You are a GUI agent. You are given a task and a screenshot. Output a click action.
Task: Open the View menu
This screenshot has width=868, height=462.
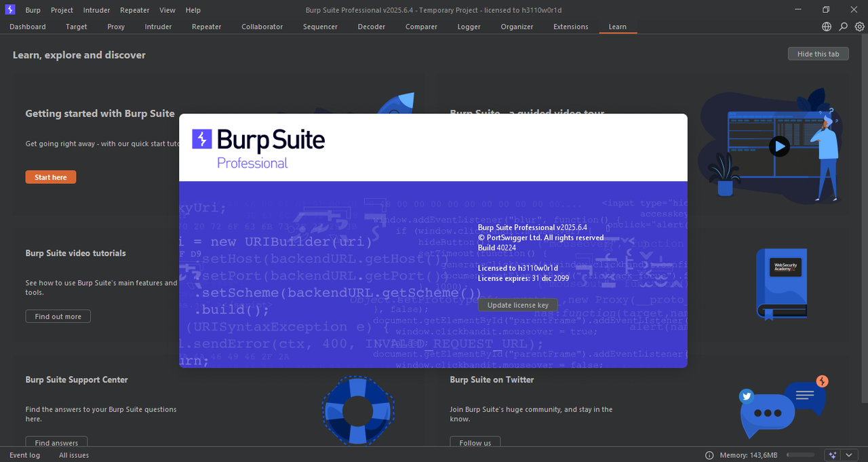click(x=167, y=10)
